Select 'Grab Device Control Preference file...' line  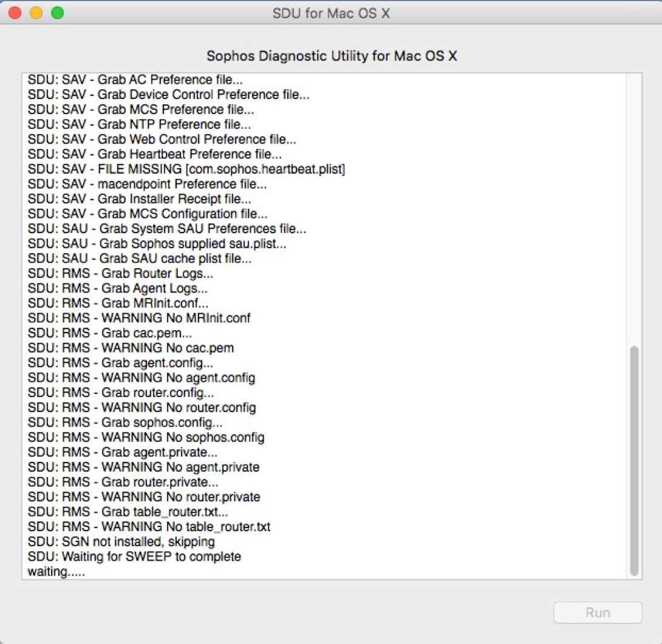[x=168, y=94]
